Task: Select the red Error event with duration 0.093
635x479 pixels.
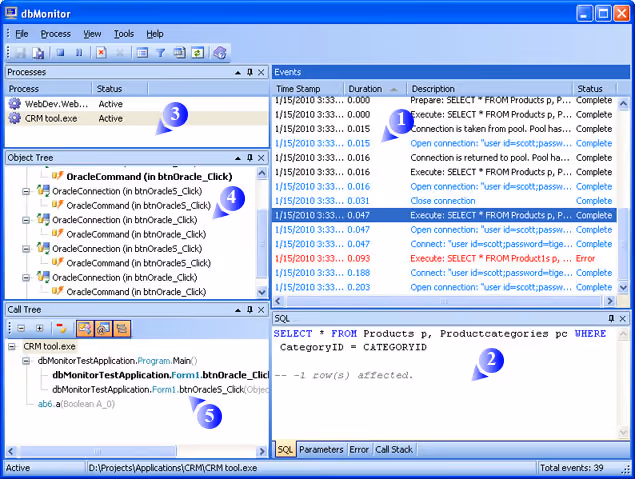Action: pyautogui.click(x=445, y=259)
